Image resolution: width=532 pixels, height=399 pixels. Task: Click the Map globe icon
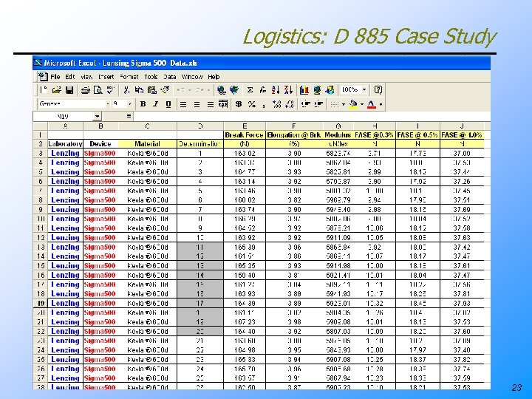317,90
